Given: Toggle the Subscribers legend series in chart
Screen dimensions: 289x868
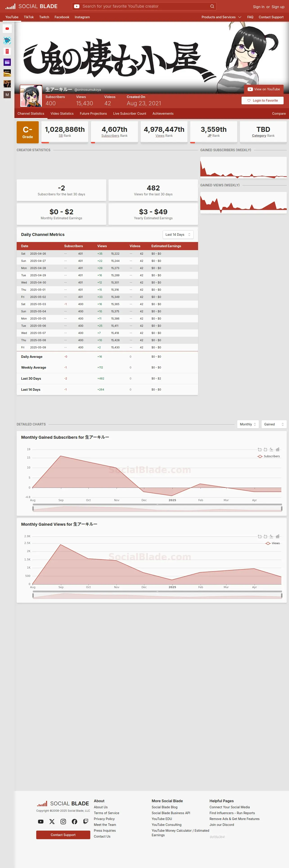Looking at the screenshot, I should [269, 456].
